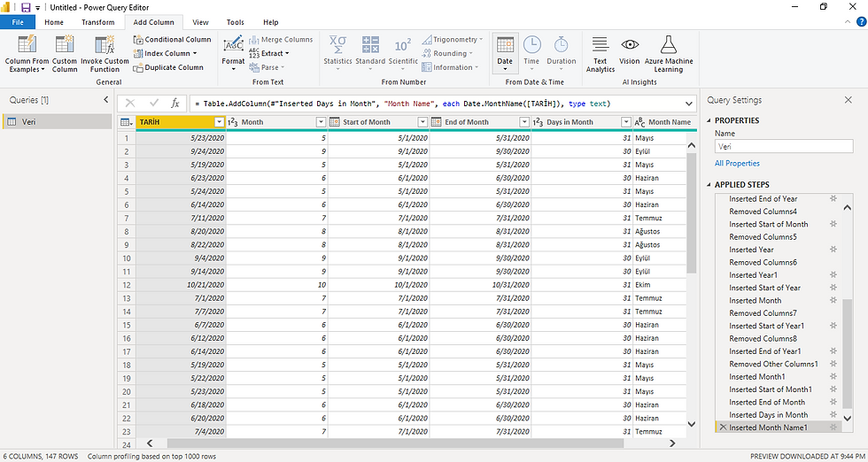Image resolution: width=868 pixels, height=462 pixels.
Task: Open settings gear for Inserted Year step
Action: tap(833, 250)
